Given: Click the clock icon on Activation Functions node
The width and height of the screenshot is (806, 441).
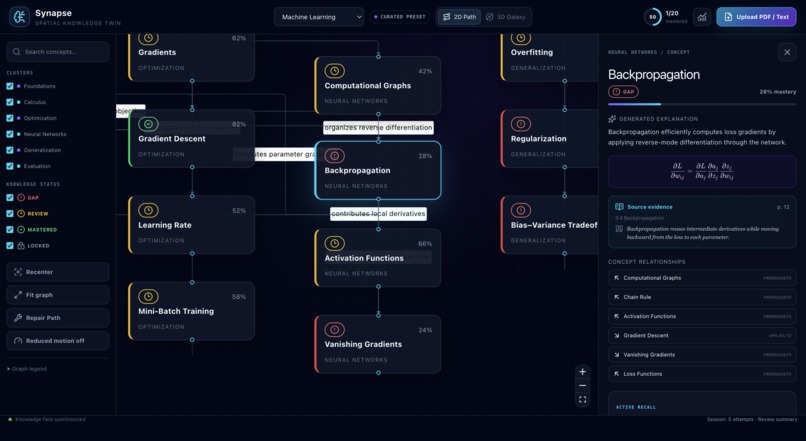Looking at the screenshot, I should (x=335, y=243).
